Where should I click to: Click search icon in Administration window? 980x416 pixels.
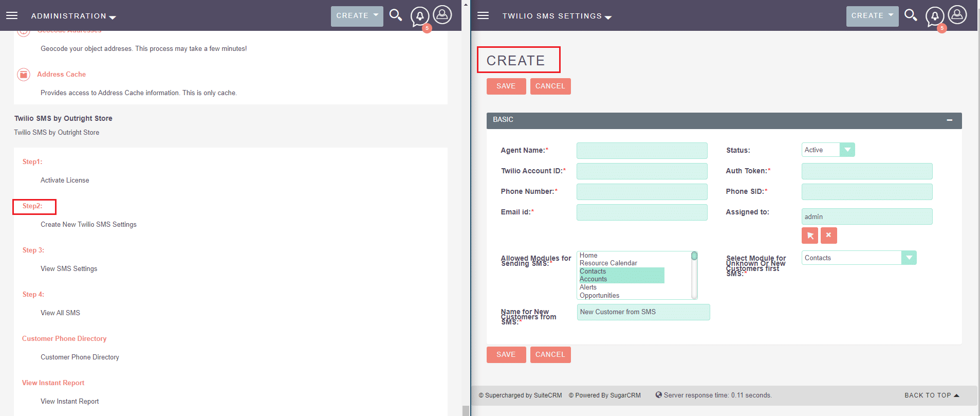click(x=395, y=15)
